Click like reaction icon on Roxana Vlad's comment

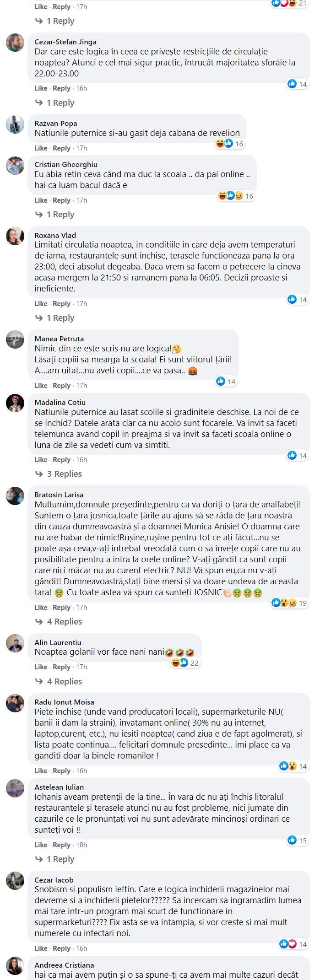point(292,300)
